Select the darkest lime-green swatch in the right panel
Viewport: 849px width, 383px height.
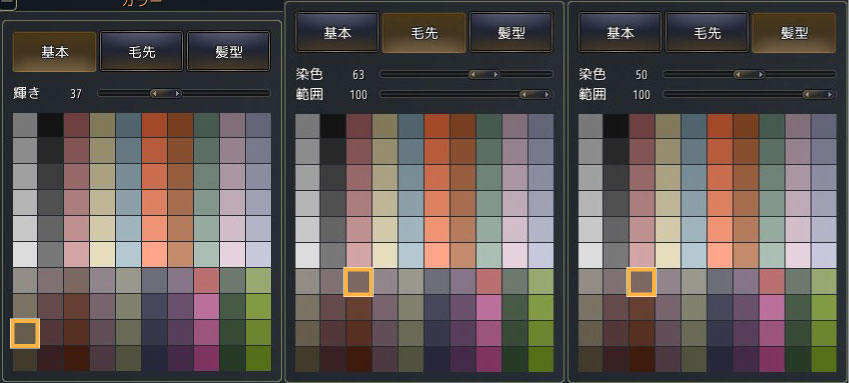(x=824, y=360)
